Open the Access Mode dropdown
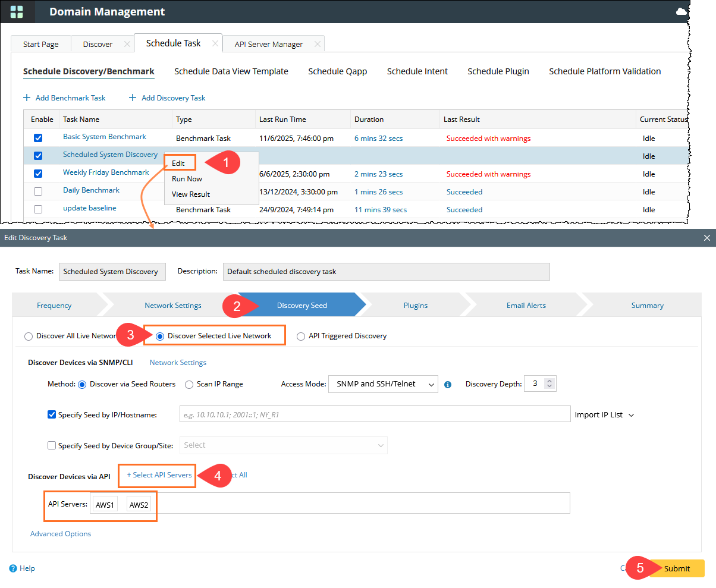 (x=382, y=384)
